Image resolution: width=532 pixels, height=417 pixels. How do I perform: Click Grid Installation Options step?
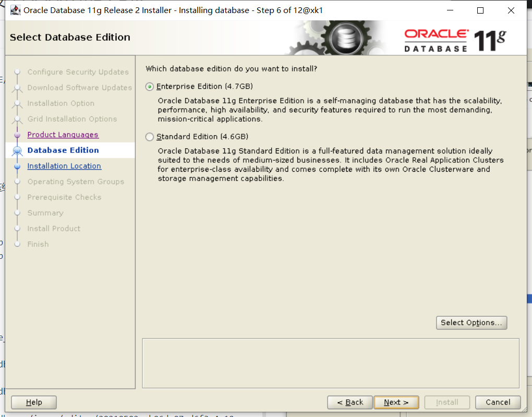click(72, 119)
